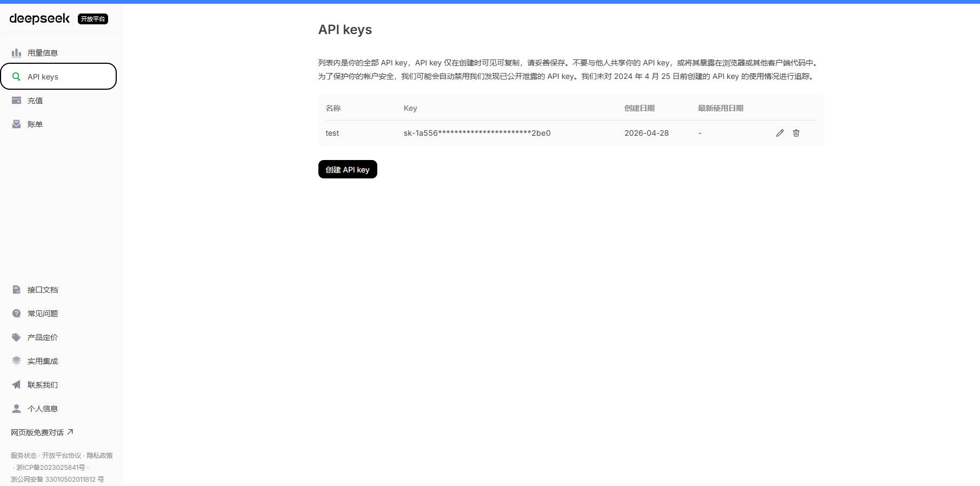Click the key name cell "test"

(332, 133)
